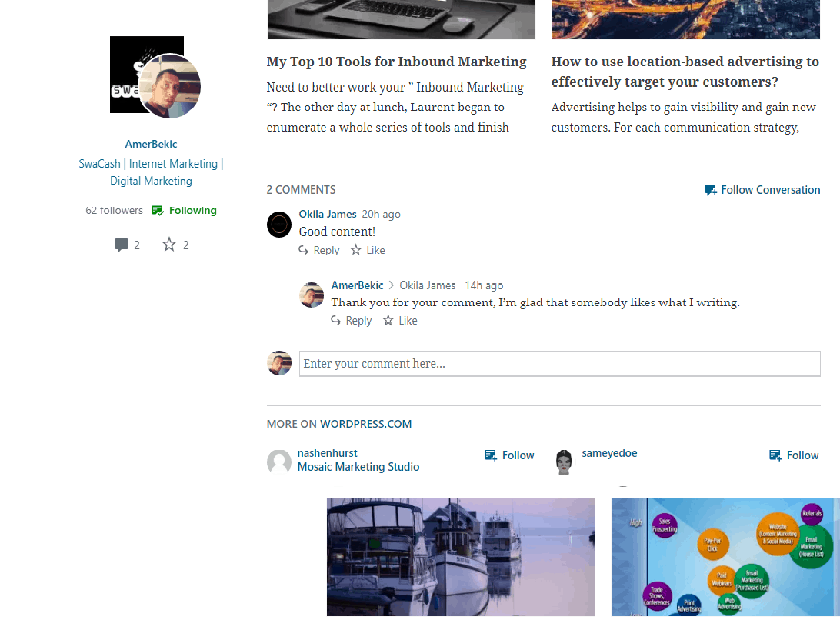
Task: Follow the sameyedoe blog
Action: (x=794, y=455)
